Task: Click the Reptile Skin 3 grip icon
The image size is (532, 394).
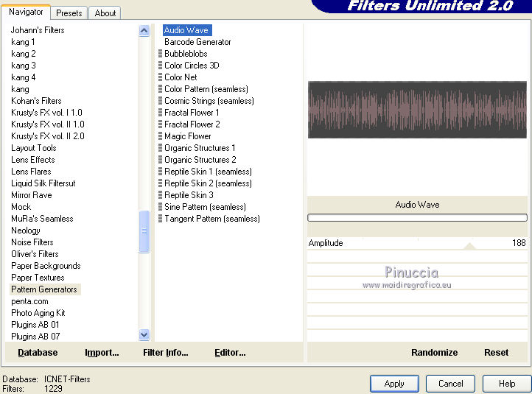Action: click(x=160, y=195)
